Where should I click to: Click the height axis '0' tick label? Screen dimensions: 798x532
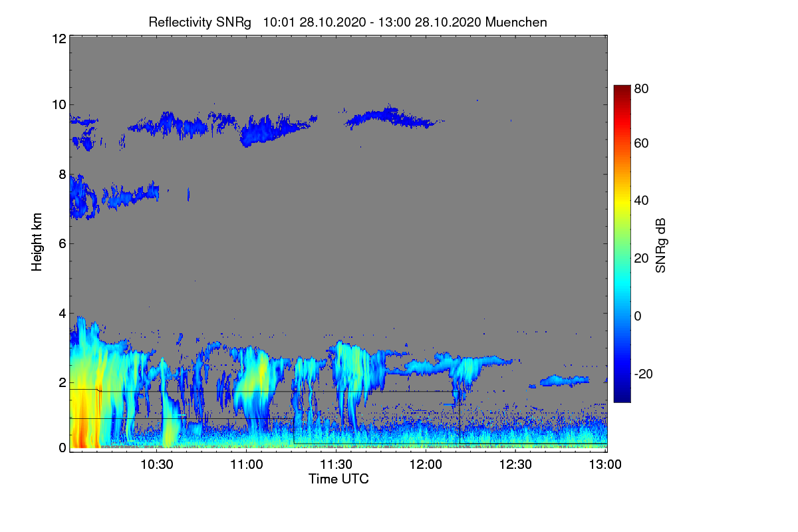pyautogui.click(x=61, y=448)
